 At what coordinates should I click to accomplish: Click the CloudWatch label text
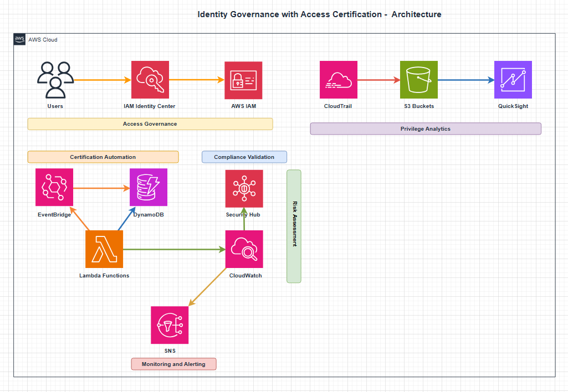click(245, 275)
